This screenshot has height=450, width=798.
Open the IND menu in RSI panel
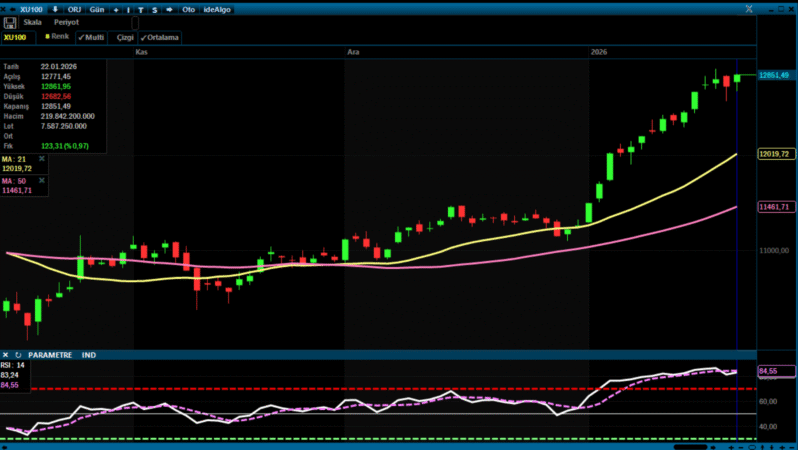point(88,354)
